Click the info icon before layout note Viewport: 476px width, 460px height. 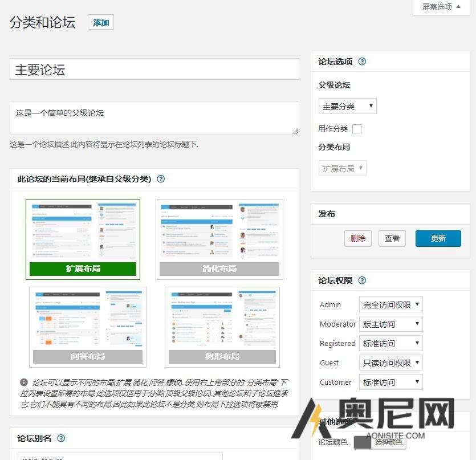pyautogui.click(x=24, y=382)
